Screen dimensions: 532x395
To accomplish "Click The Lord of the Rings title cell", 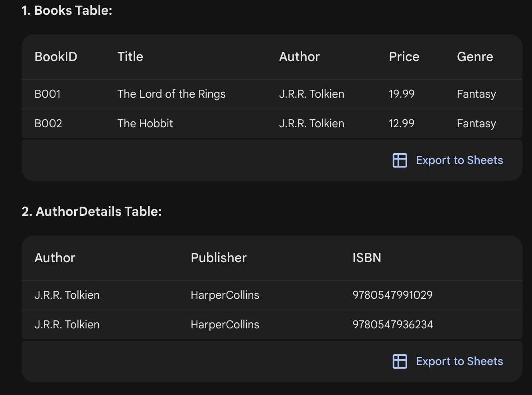I will (171, 94).
